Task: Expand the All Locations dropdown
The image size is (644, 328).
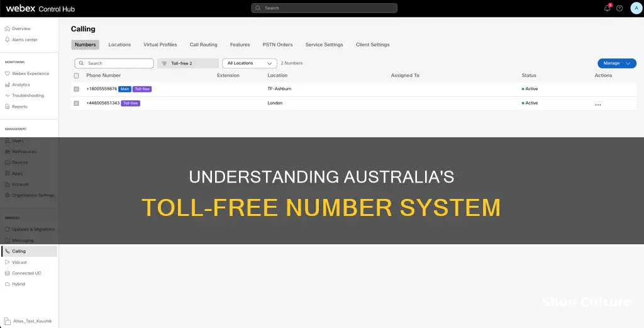Action: click(x=250, y=64)
